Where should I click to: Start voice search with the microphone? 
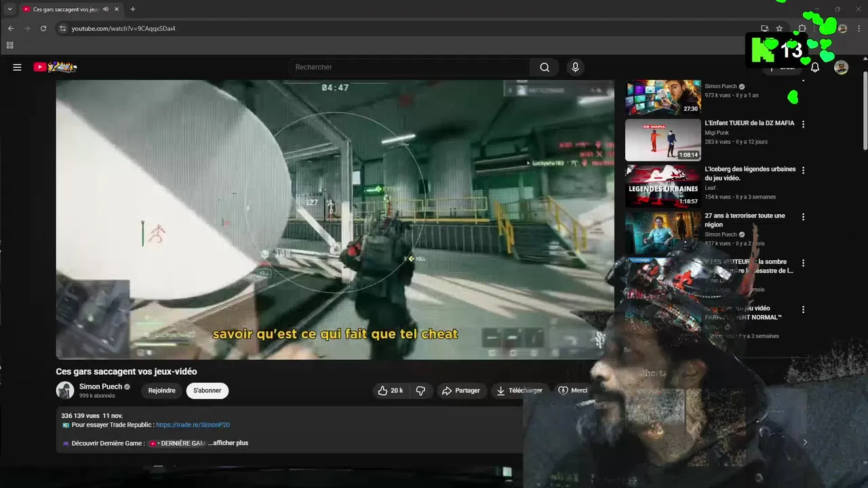click(x=575, y=67)
